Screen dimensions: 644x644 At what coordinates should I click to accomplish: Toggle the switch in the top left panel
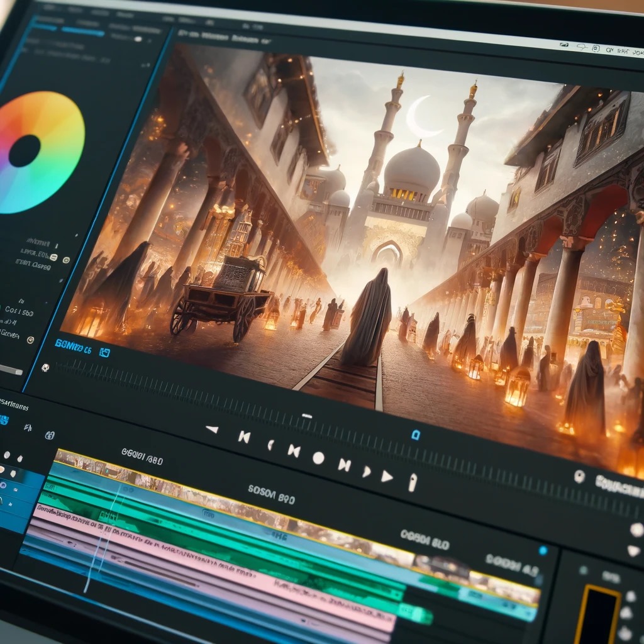click(138, 38)
